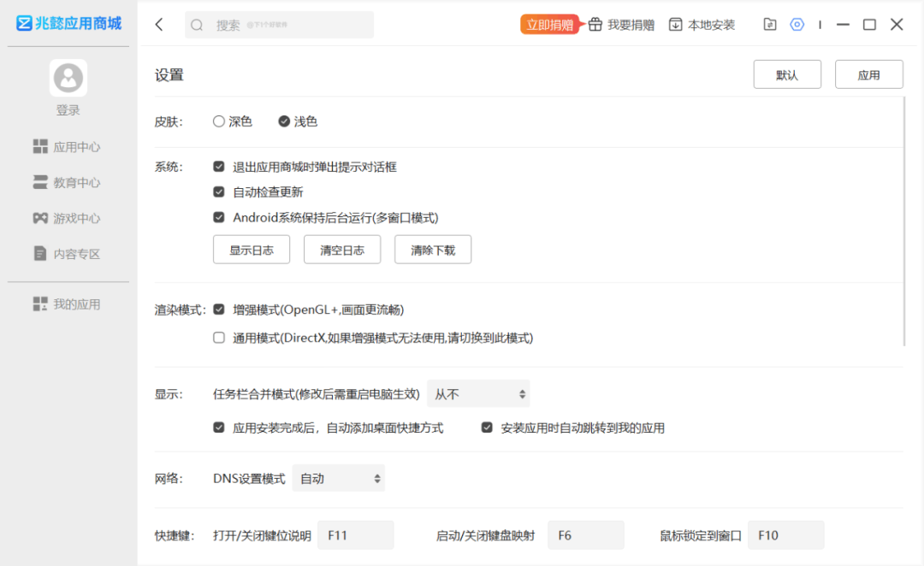Open 游戏中心 gamepad icon in sidebar
Screen dimensions: 924x566
coord(40,218)
